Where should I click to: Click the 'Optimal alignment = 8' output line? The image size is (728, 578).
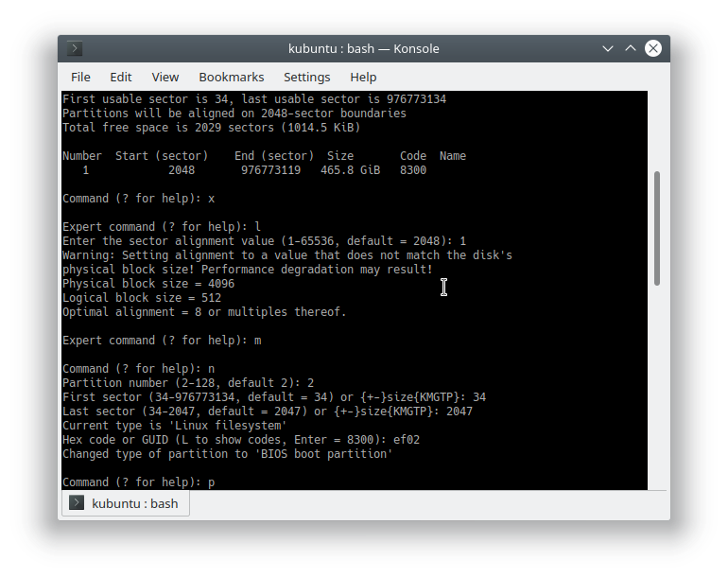(x=204, y=312)
